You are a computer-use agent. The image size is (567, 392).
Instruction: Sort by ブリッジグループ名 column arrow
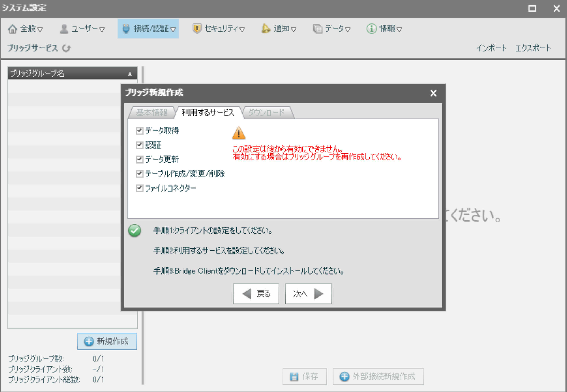tap(130, 74)
